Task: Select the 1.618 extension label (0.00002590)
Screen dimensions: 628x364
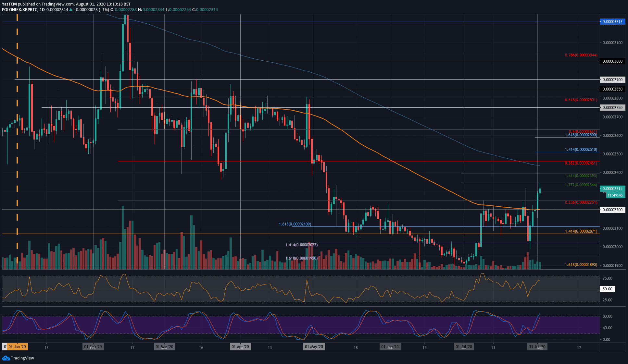Action: point(581,135)
